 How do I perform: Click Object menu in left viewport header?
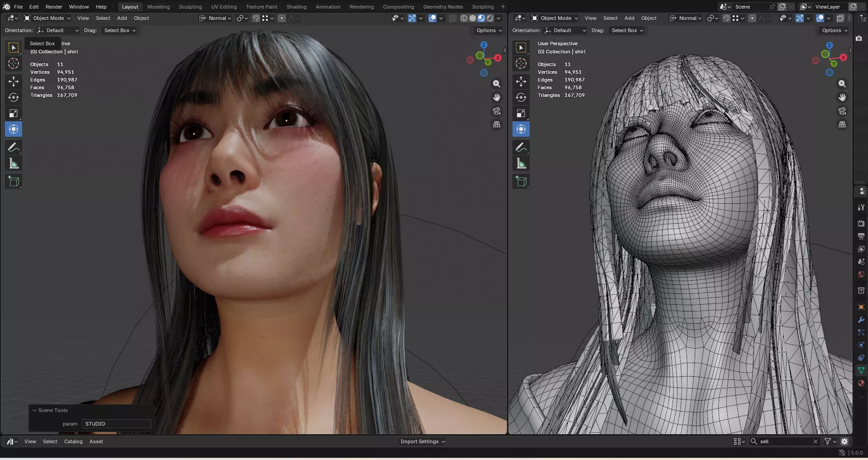141,18
